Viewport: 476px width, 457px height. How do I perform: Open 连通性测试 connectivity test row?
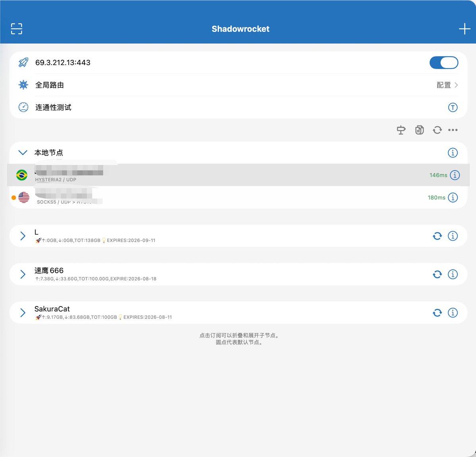[x=238, y=107]
